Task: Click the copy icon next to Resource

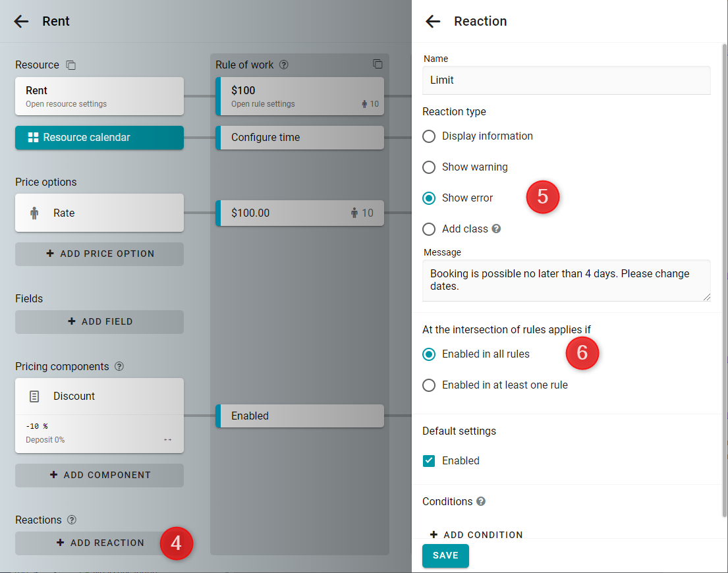Action: coord(71,65)
